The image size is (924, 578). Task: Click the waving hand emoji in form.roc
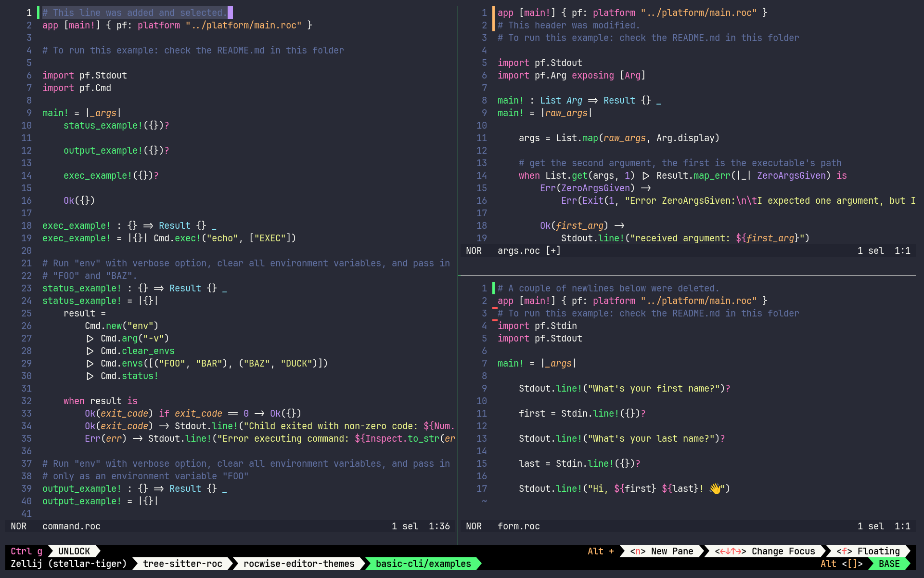[x=715, y=488]
